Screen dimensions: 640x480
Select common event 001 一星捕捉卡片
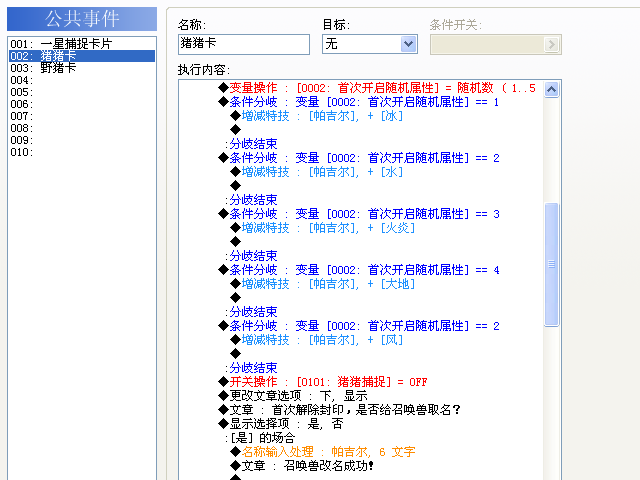tap(82, 44)
